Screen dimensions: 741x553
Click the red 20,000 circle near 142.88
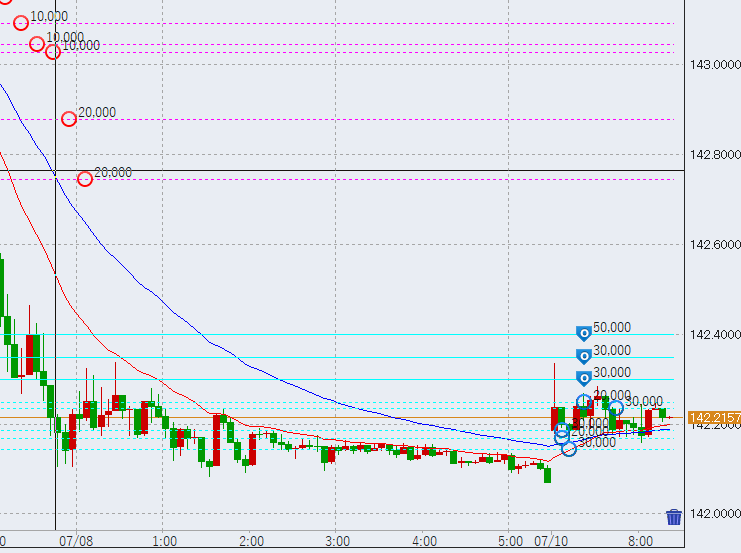click(x=69, y=119)
